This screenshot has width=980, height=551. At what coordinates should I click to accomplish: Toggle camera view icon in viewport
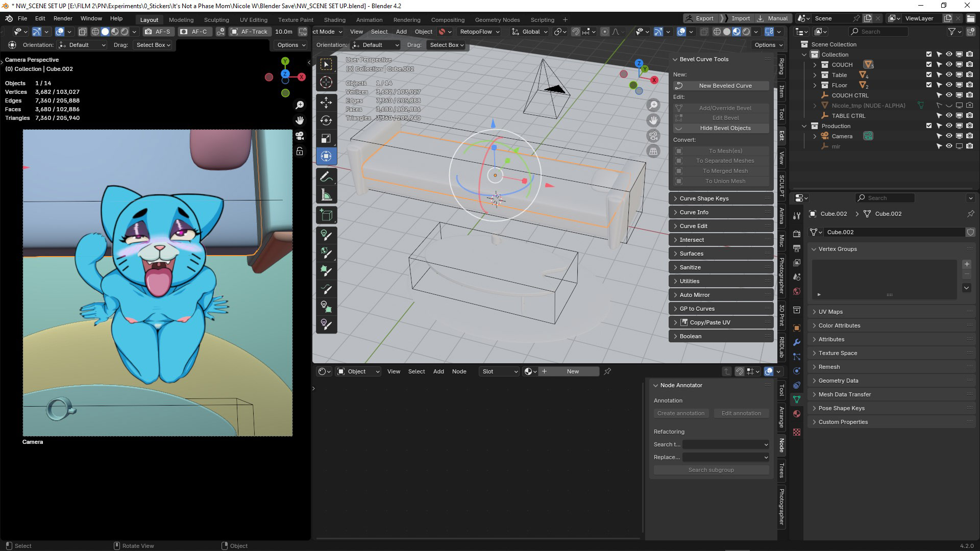click(653, 136)
